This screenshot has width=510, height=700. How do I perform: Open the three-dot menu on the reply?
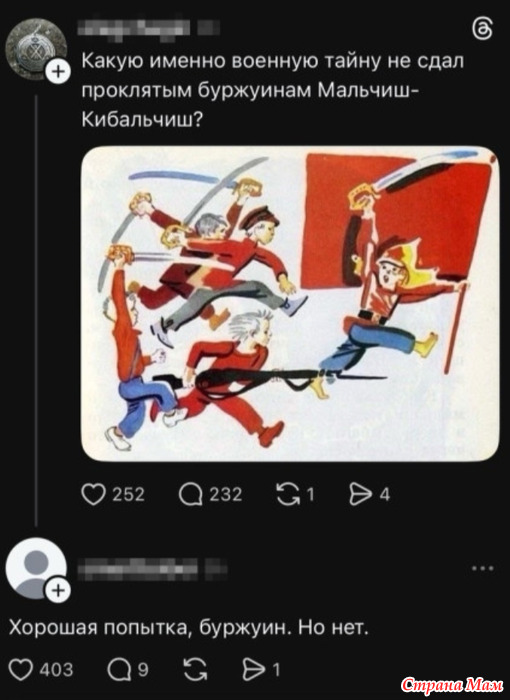[x=483, y=568]
